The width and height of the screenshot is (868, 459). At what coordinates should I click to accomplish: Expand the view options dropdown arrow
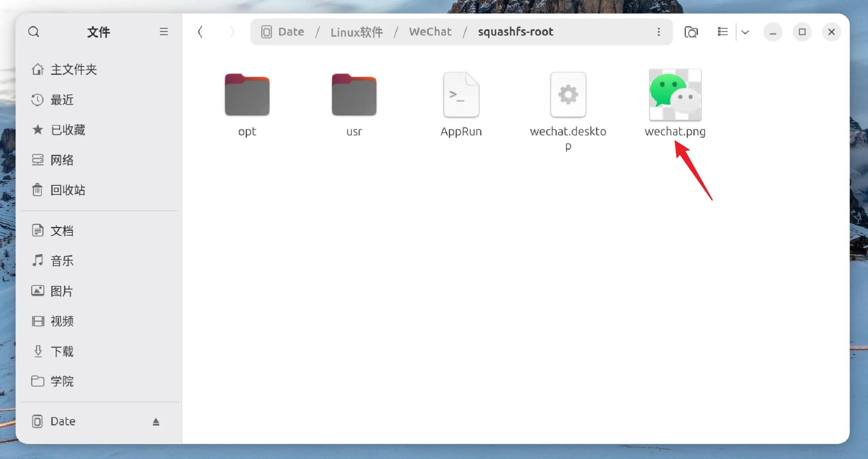click(745, 32)
